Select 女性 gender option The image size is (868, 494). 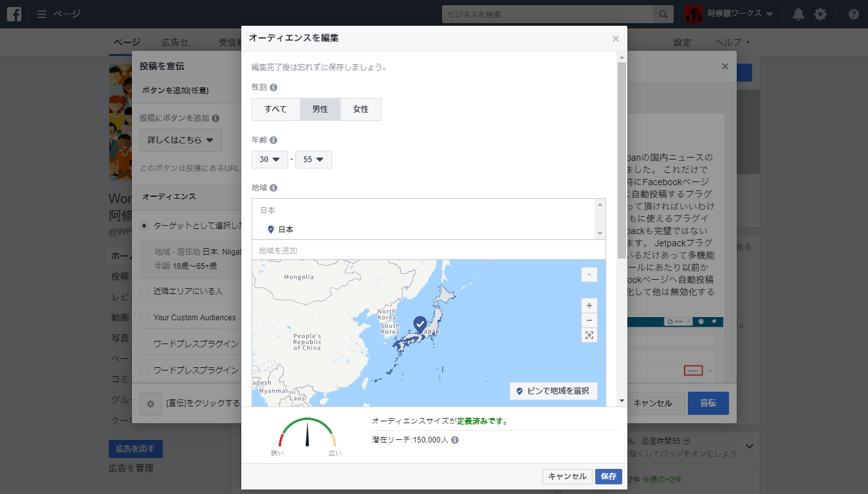click(360, 109)
